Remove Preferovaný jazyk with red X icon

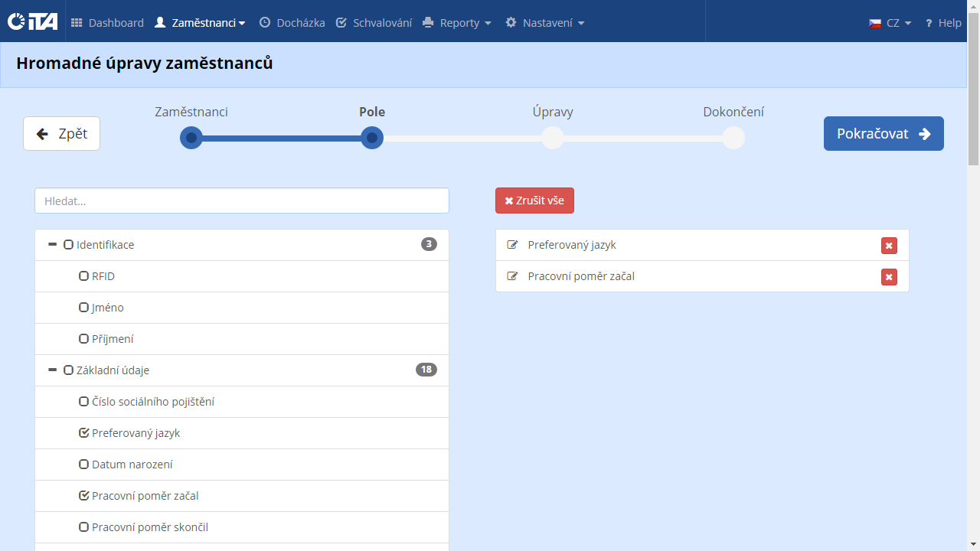pyautogui.click(x=889, y=246)
